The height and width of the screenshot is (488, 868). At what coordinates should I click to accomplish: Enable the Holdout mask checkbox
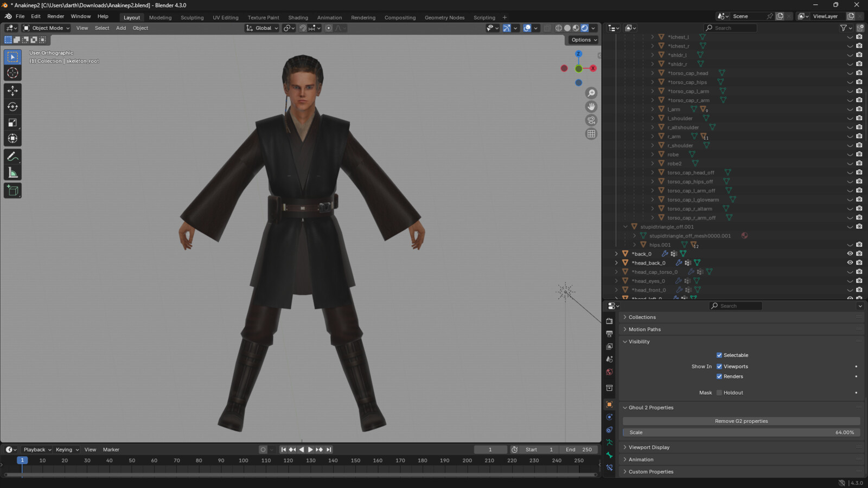click(719, 393)
